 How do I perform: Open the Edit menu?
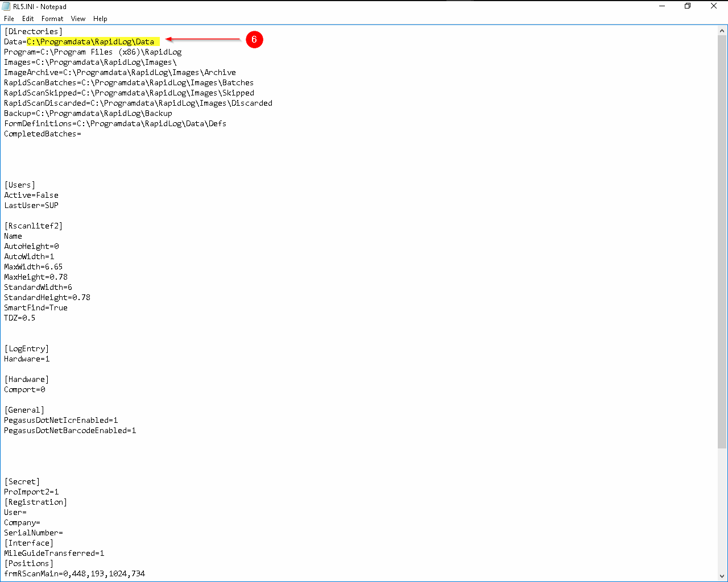tap(28, 19)
